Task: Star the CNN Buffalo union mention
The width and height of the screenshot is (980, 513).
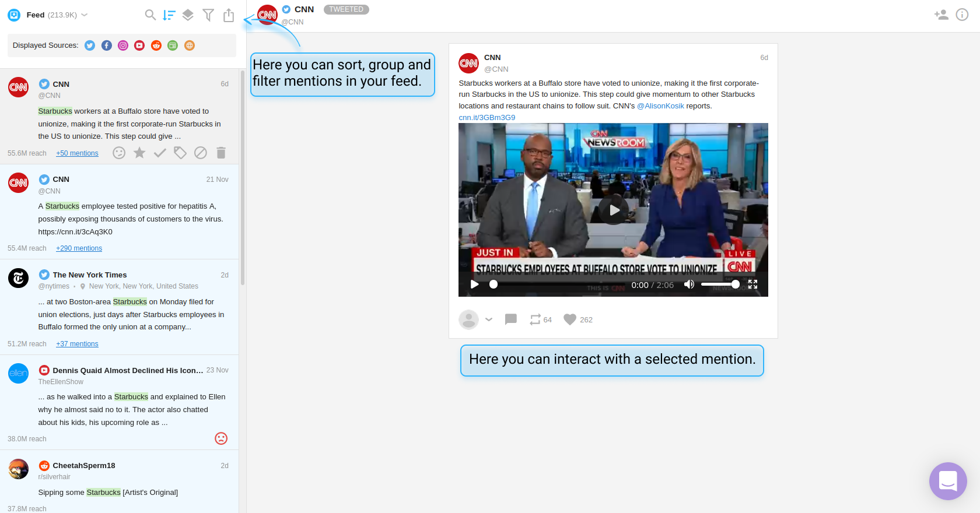Action: [x=139, y=153]
